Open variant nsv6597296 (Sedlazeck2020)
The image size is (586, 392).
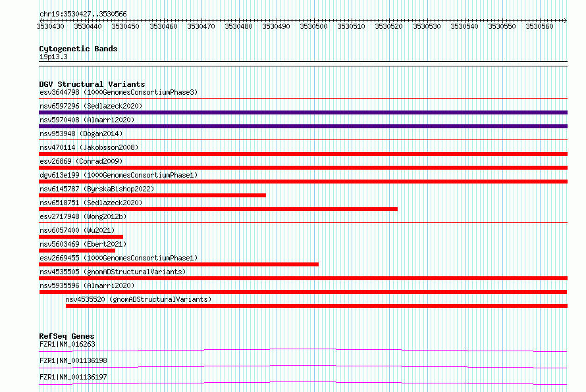point(91,106)
